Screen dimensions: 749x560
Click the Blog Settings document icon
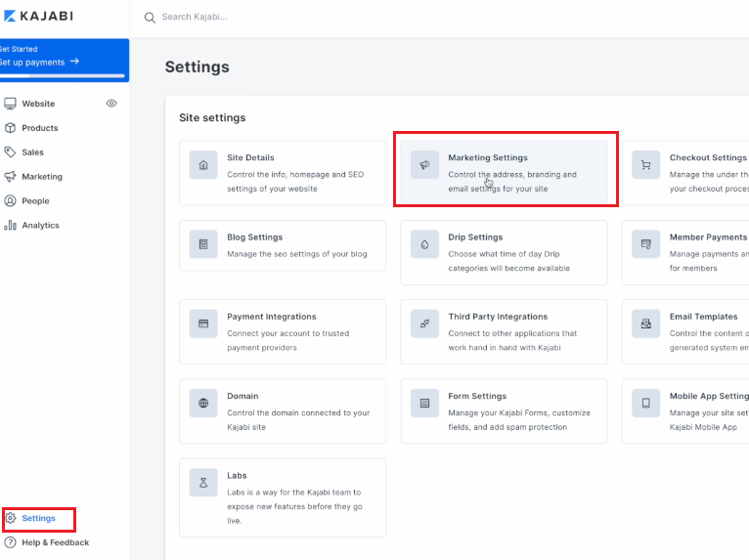pos(203,244)
